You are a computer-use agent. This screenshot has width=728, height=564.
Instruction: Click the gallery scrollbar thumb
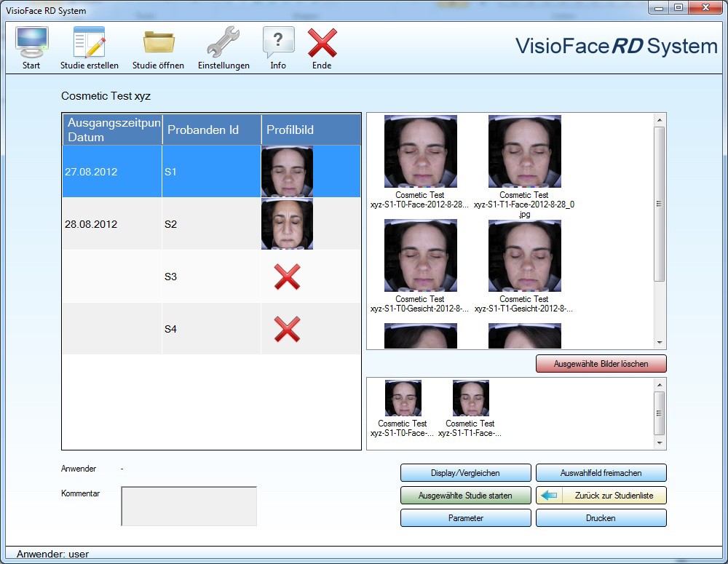click(x=660, y=204)
